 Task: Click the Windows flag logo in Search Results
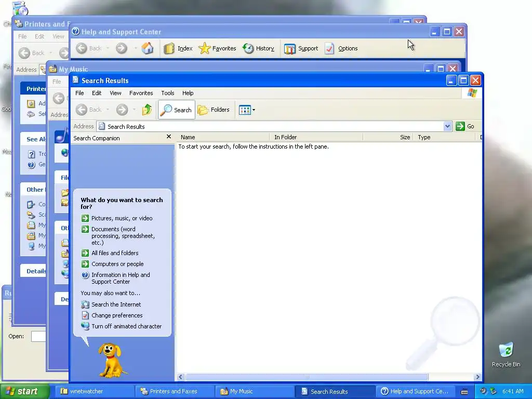tap(472, 93)
